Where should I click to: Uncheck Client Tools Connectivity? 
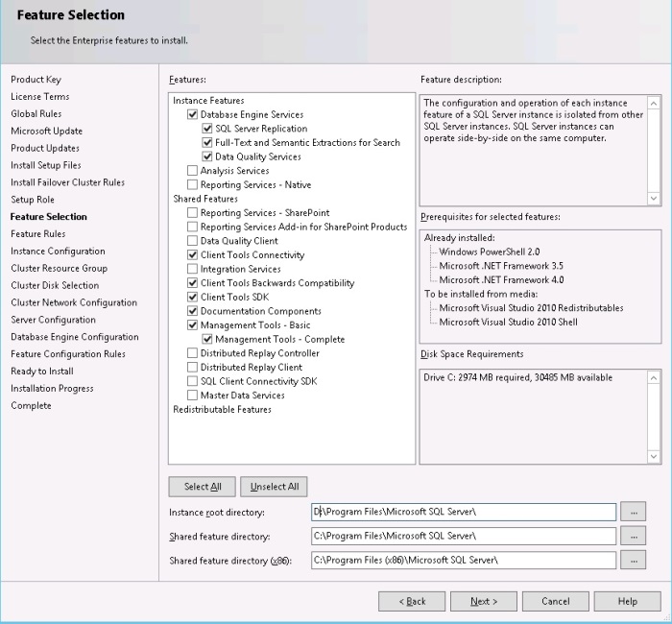point(192,255)
